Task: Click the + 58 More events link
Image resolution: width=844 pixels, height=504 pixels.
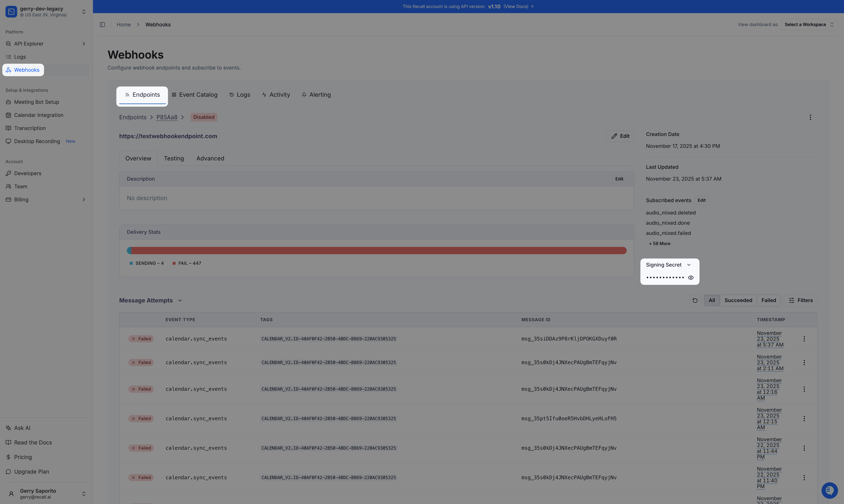Action: pyautogui.click(x=659, y=243)
